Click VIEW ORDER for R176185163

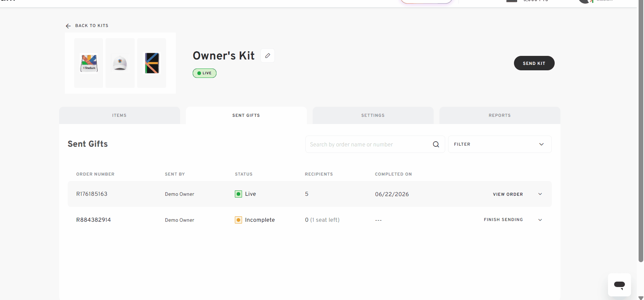point(508,194)
